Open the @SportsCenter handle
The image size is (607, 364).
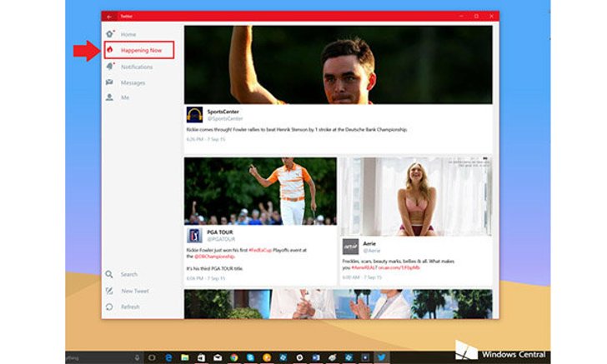pyautogui.click(x=225, y=119)
